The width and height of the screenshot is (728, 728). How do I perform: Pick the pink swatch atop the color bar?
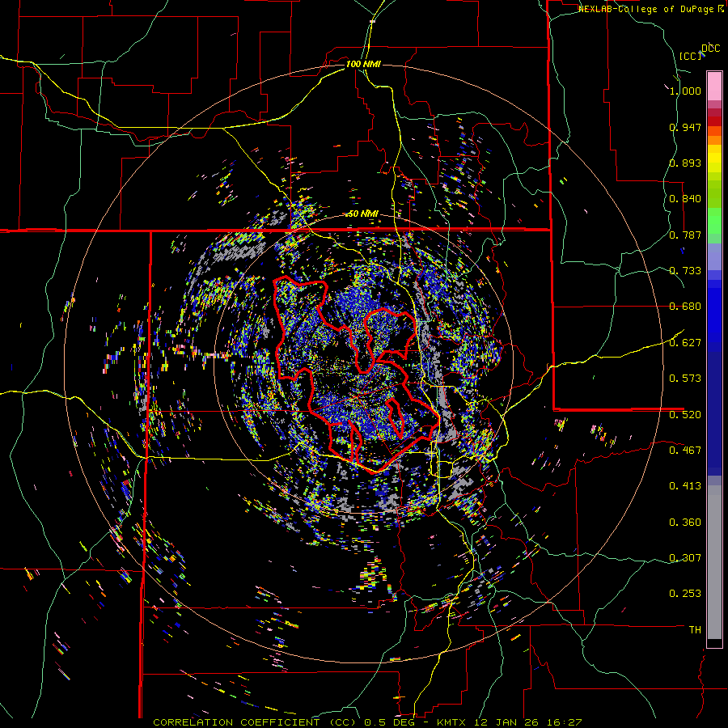(x=714, y=87)
